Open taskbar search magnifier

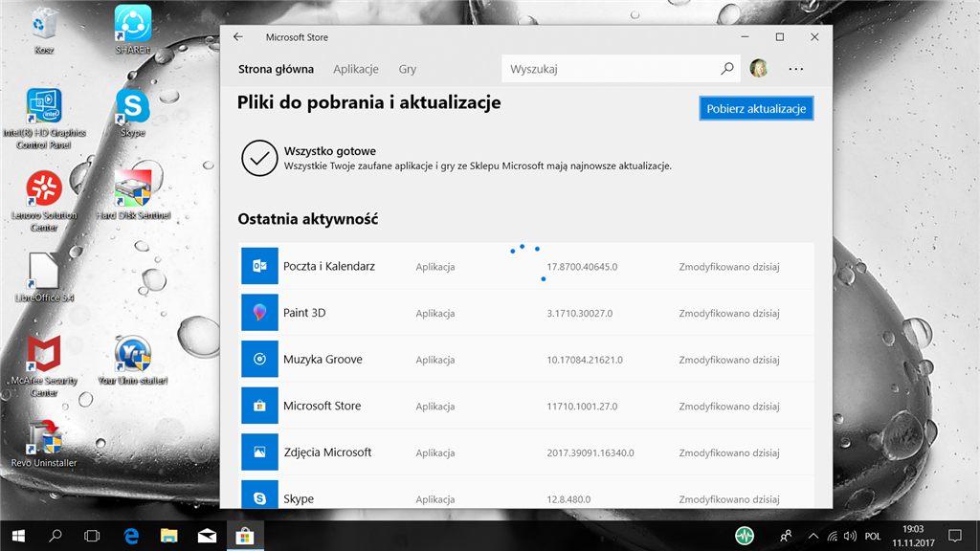[x=55, y=536]
